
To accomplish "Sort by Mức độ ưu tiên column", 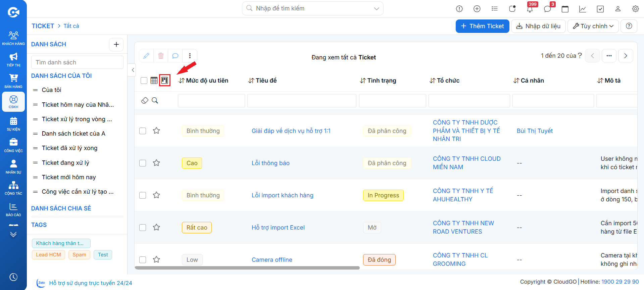I will (x=203, y=81).
